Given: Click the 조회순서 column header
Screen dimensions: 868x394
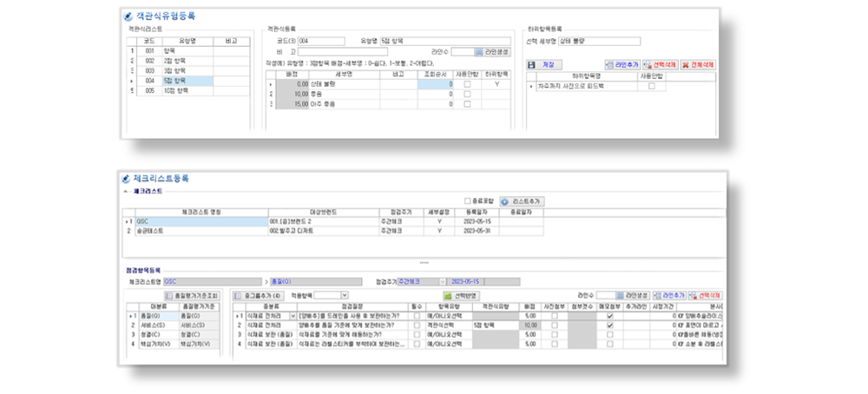Looking at the screenshot, I should 435,74.
